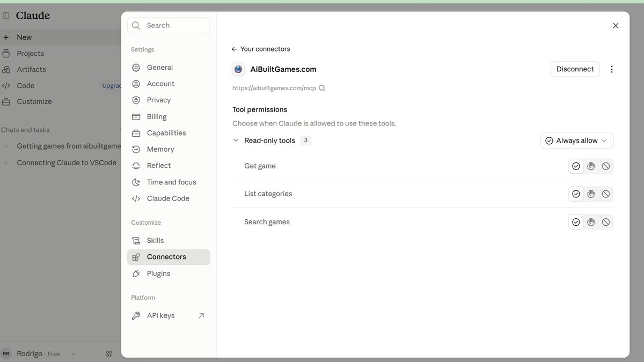Click the Privacy shield icon
The width and height of the screenshot is (644, 362).
tap(136, 100)
